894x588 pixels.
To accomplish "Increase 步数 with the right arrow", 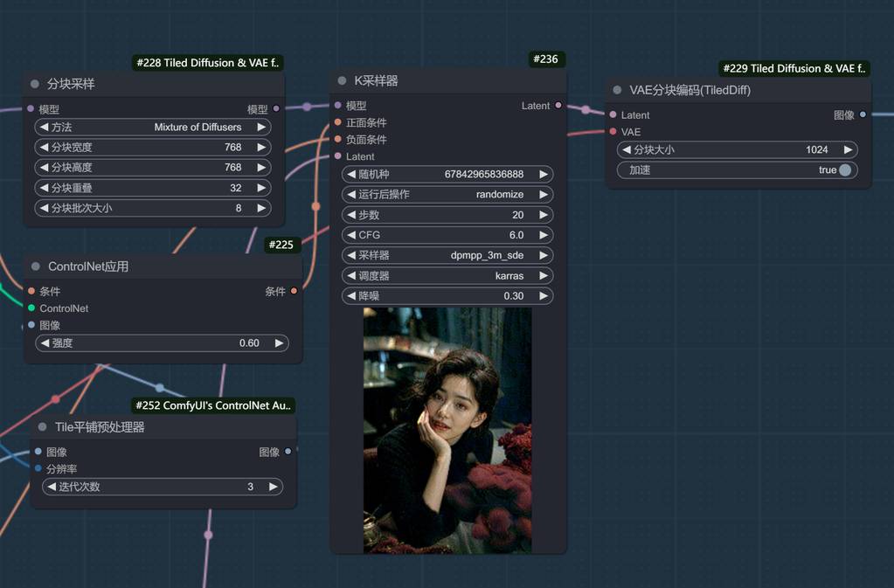I will 544,215.
